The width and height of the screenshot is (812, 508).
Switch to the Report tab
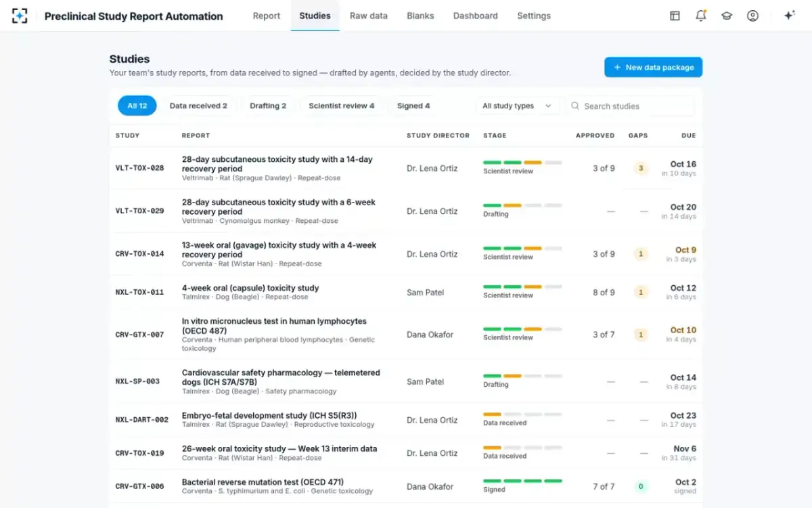coord(267,16)
